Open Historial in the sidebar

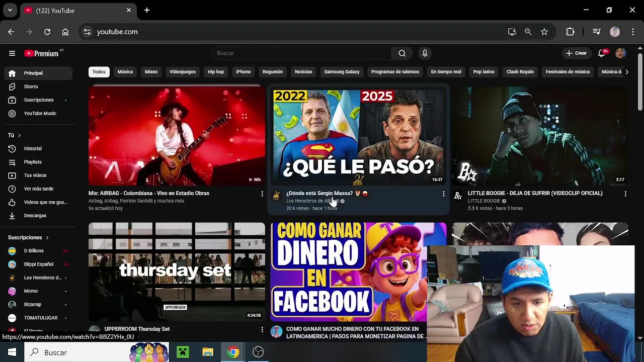(38, 148)
